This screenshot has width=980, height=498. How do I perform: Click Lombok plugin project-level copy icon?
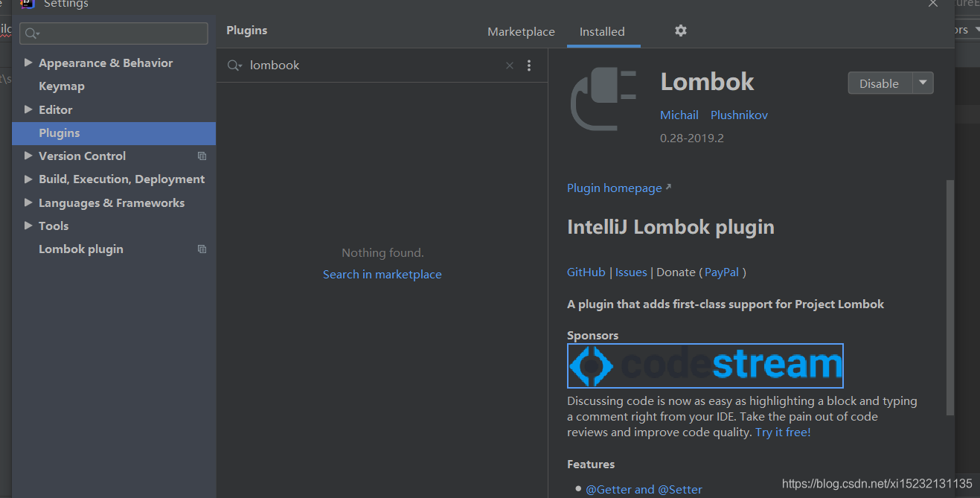202,249
